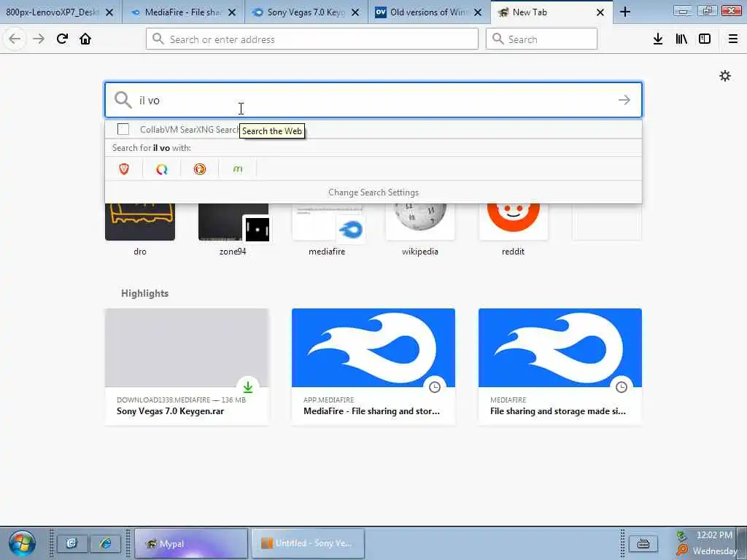Open the library bookshelf icon
Image resolution: width=747 pixels, height=560 pixels.
pyautogui.click(x=681, y=39)
